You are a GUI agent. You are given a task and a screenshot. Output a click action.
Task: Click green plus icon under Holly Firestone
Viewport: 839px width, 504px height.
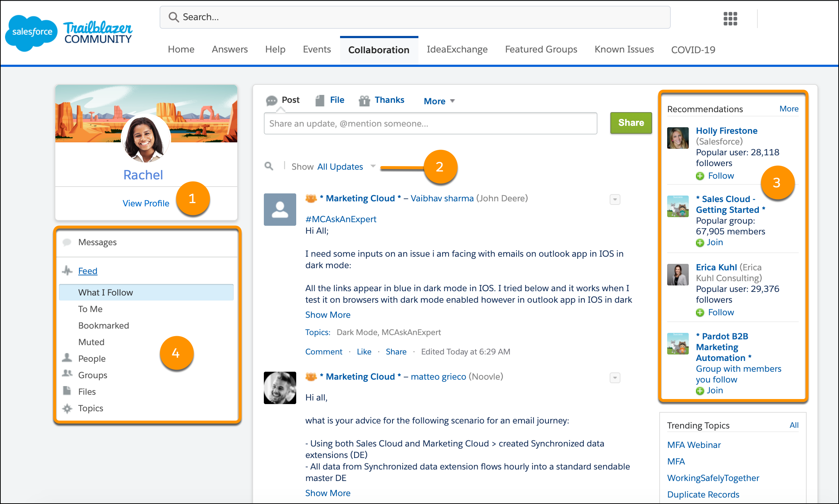coord(700,176)
